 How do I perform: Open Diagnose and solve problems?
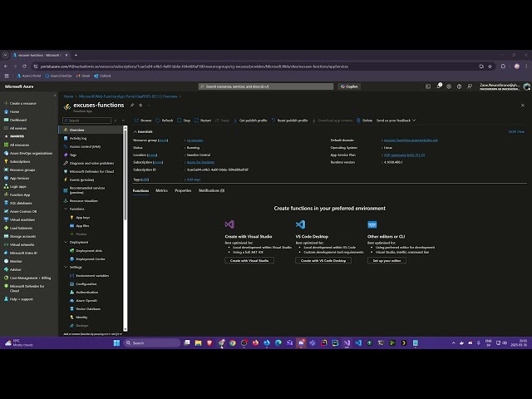click(x=89, y=163)
